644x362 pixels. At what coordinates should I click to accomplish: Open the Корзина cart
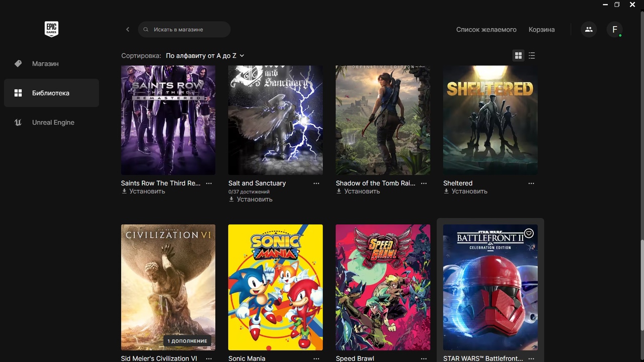coord(542,30)
